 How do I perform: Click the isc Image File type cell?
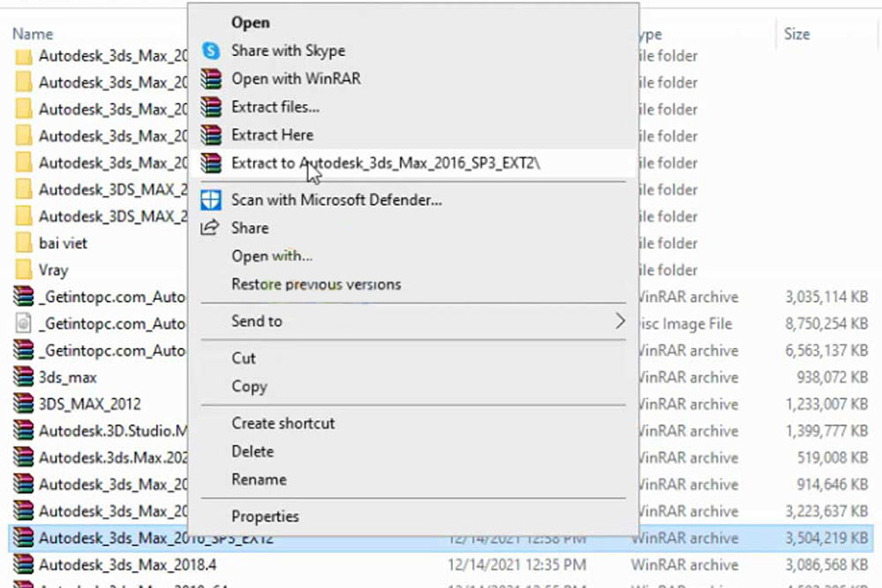(685, 323)
